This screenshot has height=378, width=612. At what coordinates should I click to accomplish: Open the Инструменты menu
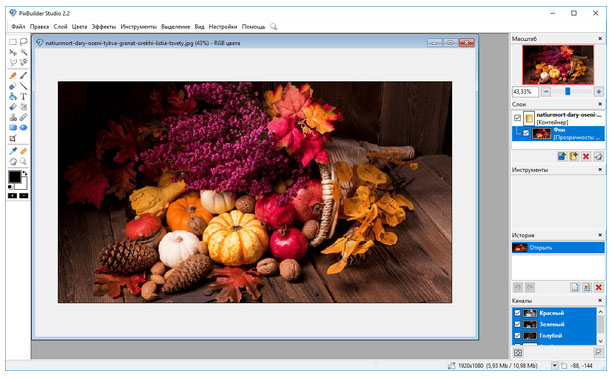tap(138, 27)
